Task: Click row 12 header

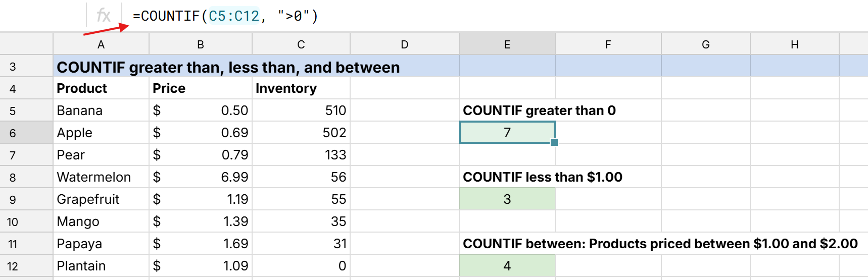Action: pos(13,266)
